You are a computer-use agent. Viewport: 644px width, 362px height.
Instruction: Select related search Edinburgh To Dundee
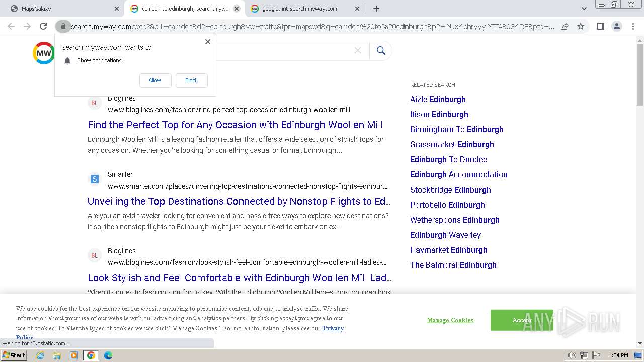coord(448,159)
